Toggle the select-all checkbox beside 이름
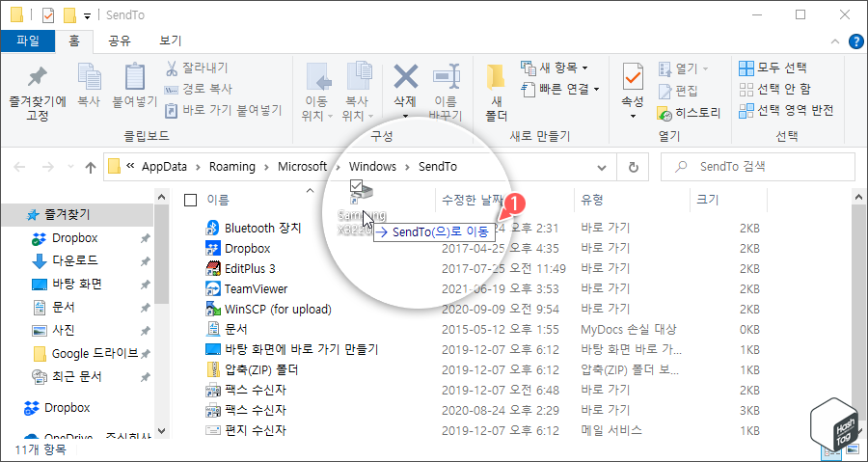The height and width of the screenshot is (462, 868). click(x=190, y=201)
